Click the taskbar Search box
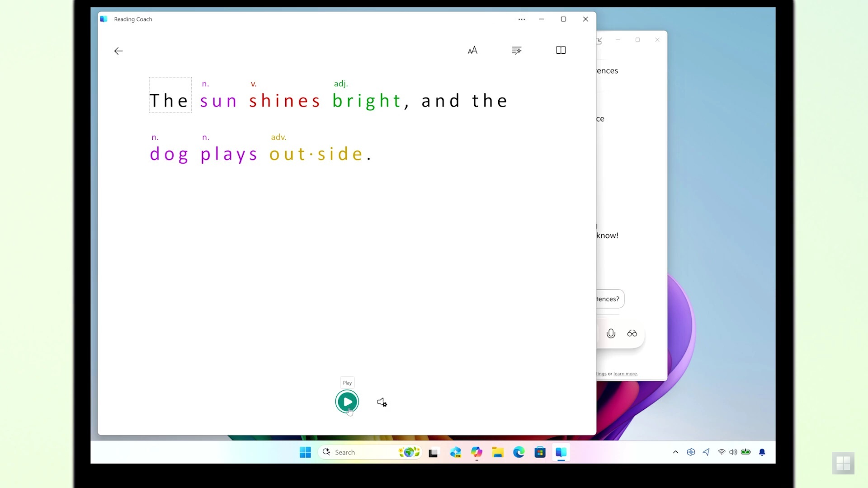Screen dimensions: 868x488 [370, 452]
